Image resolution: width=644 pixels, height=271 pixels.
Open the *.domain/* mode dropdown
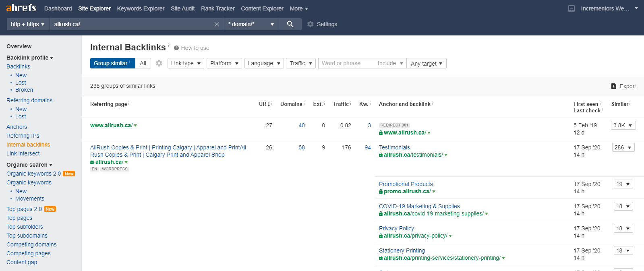click(x=251, y=24)
